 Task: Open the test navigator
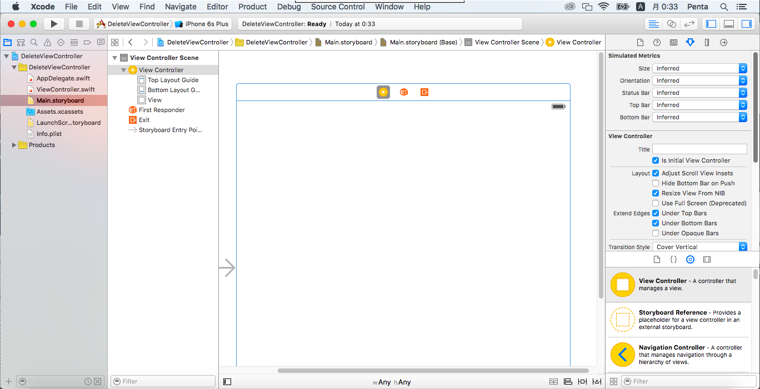pos(61,42)
